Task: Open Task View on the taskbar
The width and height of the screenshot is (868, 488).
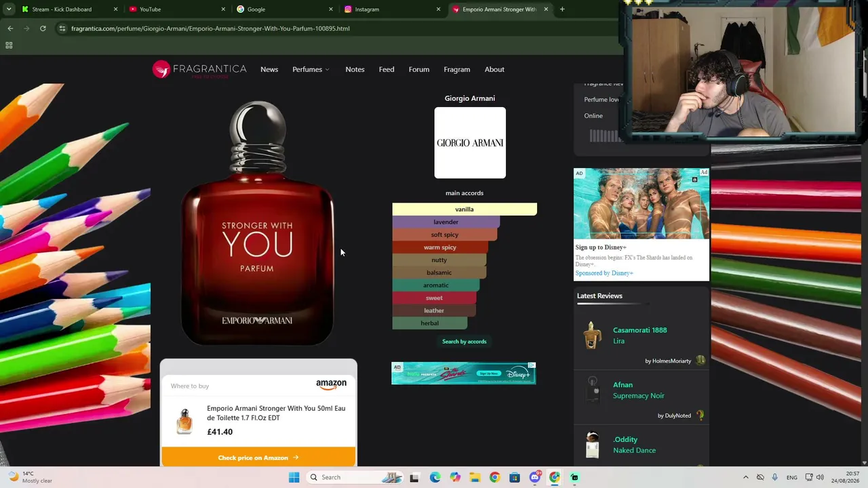Action: [414, 477]
